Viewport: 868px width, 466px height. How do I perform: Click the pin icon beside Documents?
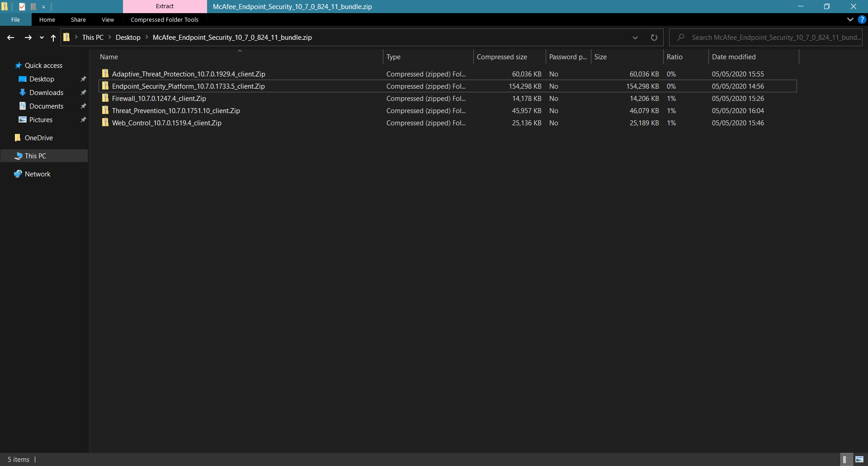(x=83, y=106)
